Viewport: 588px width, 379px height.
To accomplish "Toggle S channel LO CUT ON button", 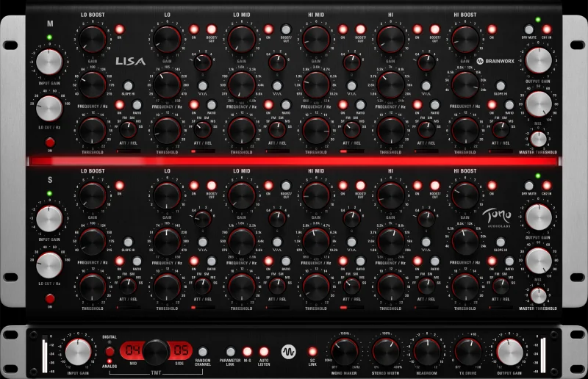I will click(x=50, y=299).
